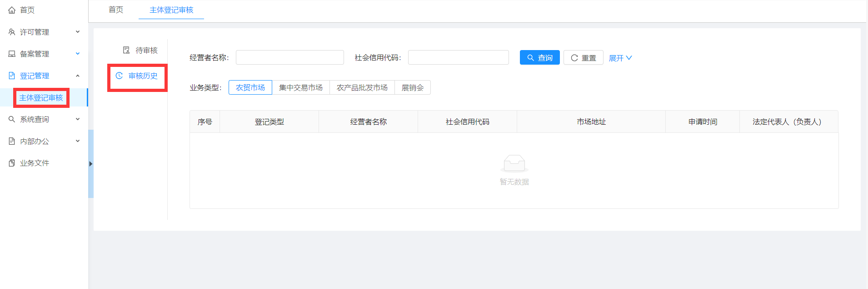Viewport: 868px width, 289px height.
Task: Click the 登记管理 document icon
Action: (12, 76)
